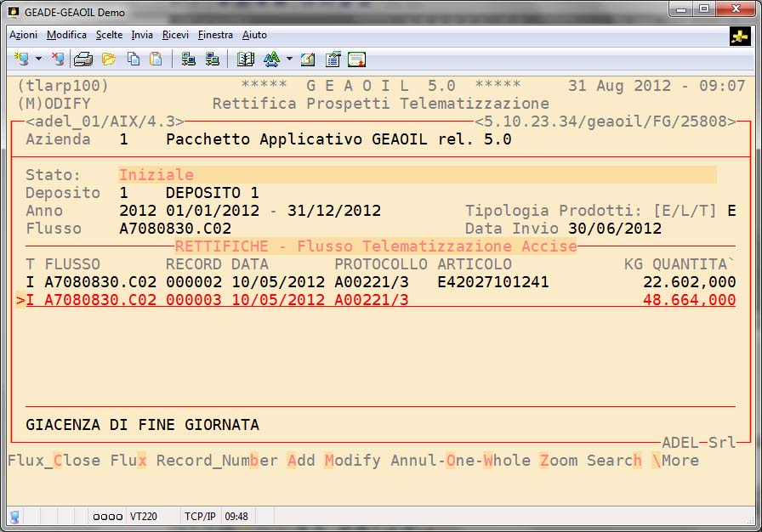The width and height of the screenshot is (762, 532).
Task: Click the disconnect session icon with red X
Action: (x=58, y=59)
